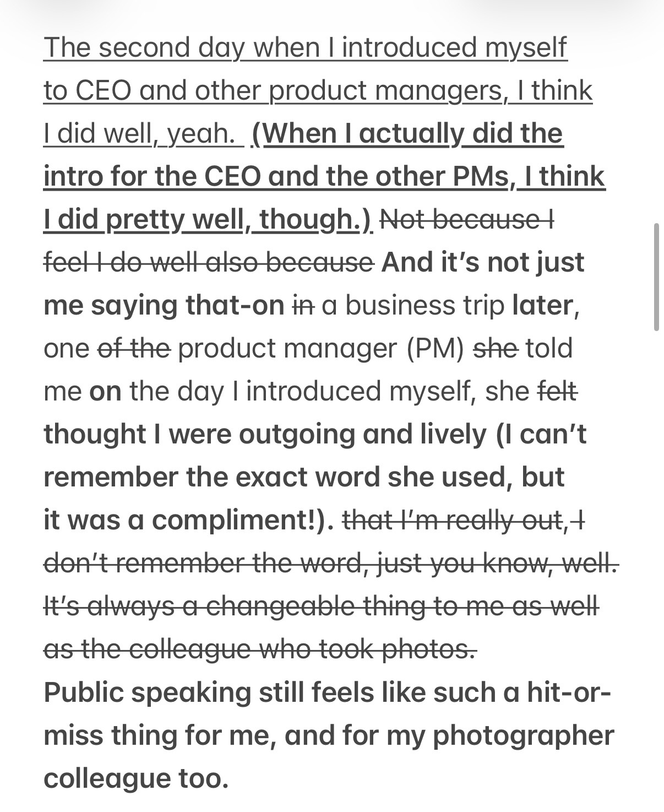Click struck-through words "of the"
Image resolution: width=664 pixels, height=812 pixels.
tap(134, 348)
